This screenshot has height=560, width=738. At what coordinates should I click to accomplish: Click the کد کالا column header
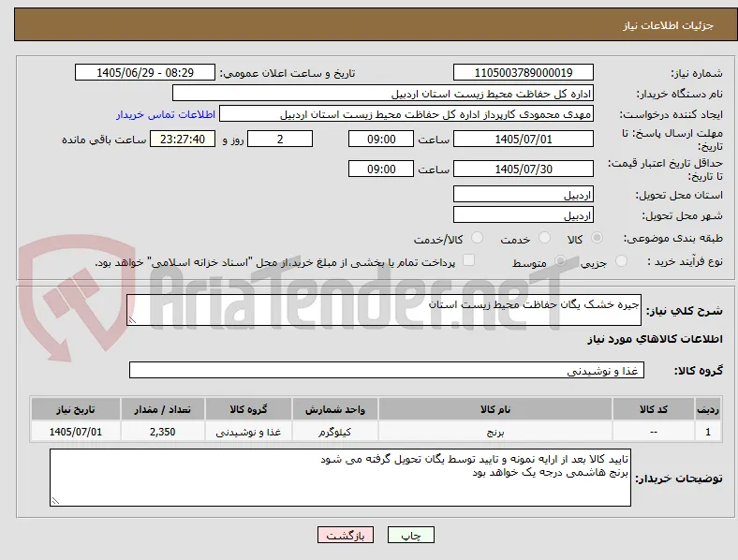pyautogui.click(x=654, y=409)
